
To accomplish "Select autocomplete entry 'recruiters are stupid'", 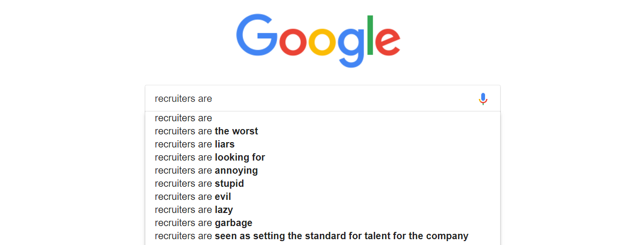I will (199, 183).
